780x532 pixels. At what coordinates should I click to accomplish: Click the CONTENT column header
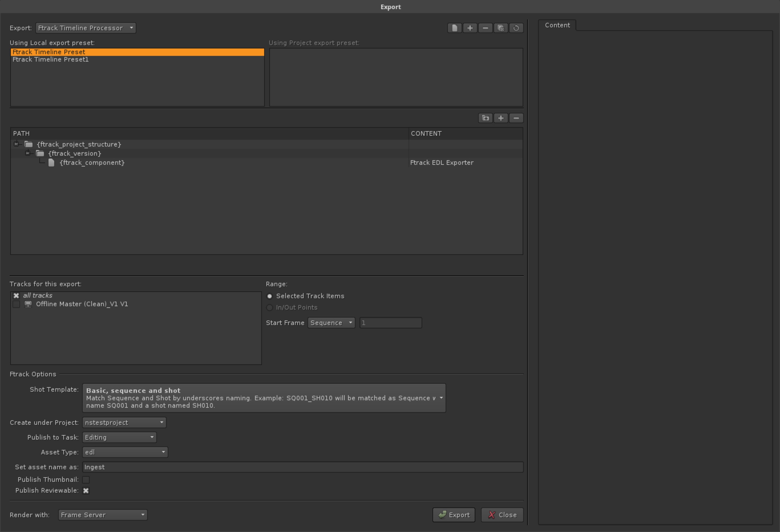click(466, 133)
